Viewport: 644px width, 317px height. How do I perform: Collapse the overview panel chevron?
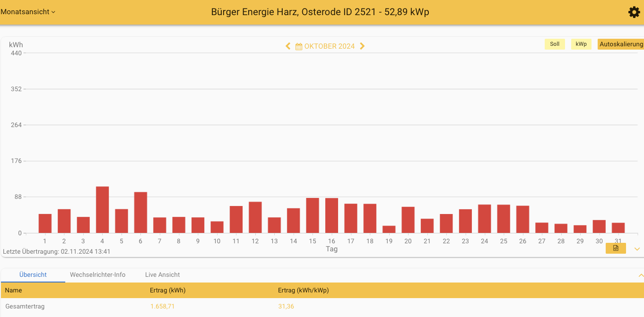(641, 275)
